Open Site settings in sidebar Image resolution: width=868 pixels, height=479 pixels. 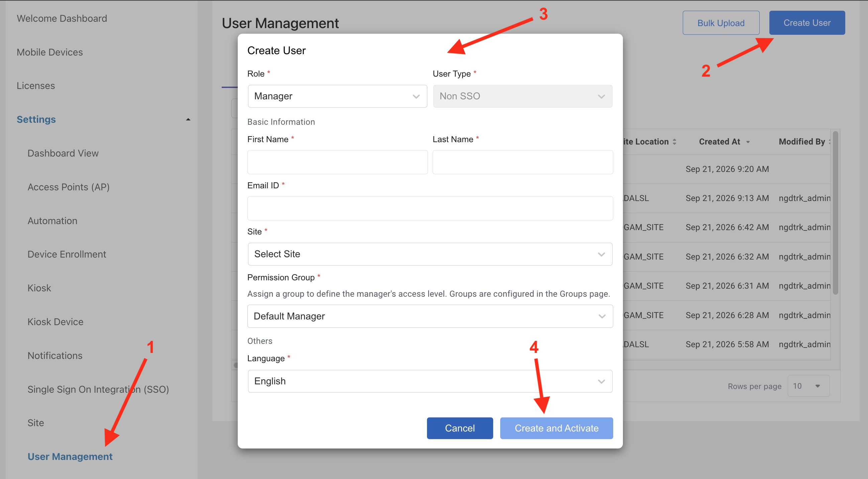[36, 423]
